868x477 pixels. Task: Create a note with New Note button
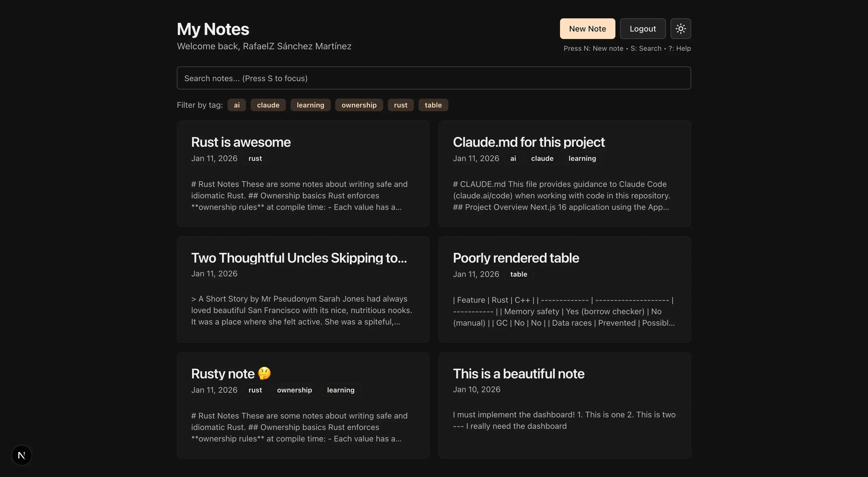[587, 29]
